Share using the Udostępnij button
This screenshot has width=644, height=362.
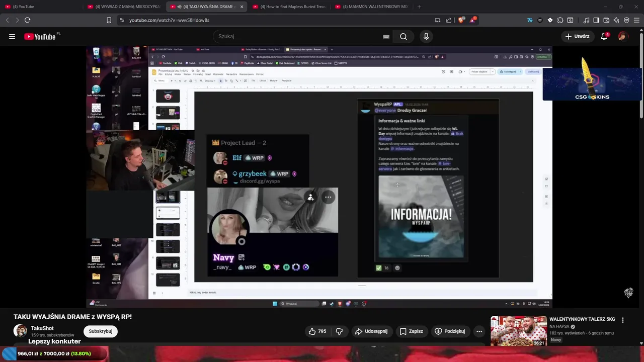coord(371,331)
